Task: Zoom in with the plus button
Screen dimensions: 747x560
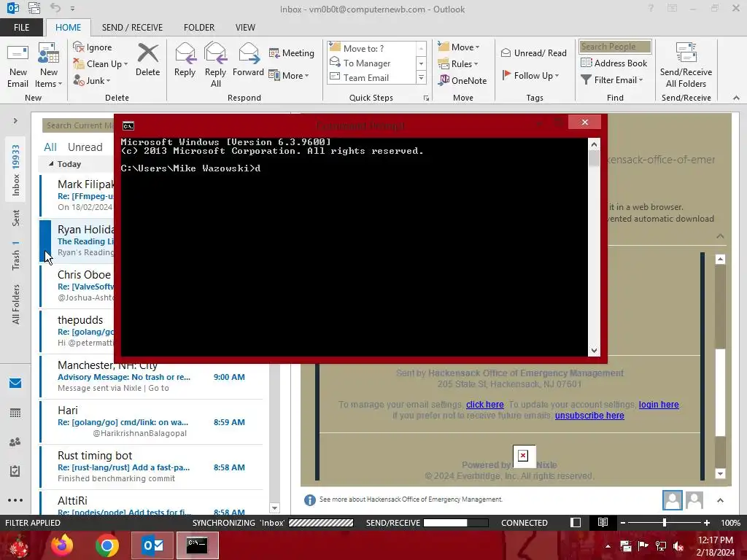Action: pos(706,523)
